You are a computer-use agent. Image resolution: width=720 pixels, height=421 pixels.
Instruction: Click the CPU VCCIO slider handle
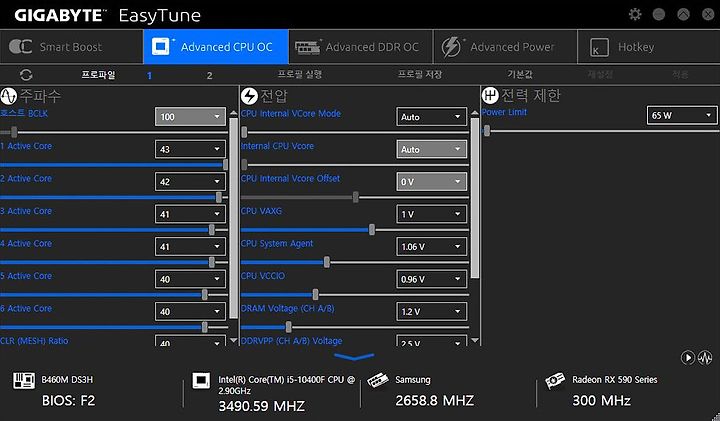[315, 295]
